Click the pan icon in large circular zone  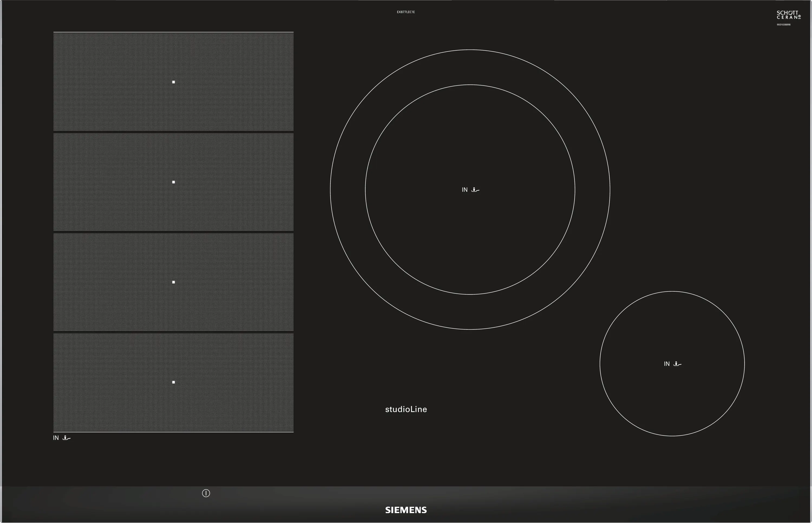click(x=475, y=190)
